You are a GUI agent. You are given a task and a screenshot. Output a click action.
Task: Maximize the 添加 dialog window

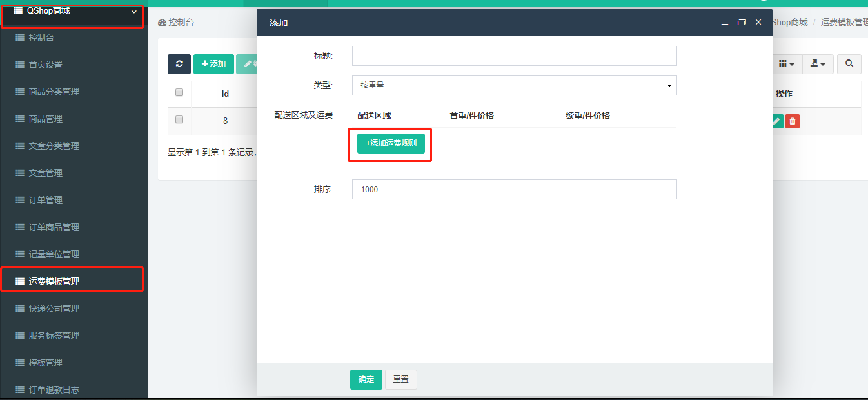742,23
